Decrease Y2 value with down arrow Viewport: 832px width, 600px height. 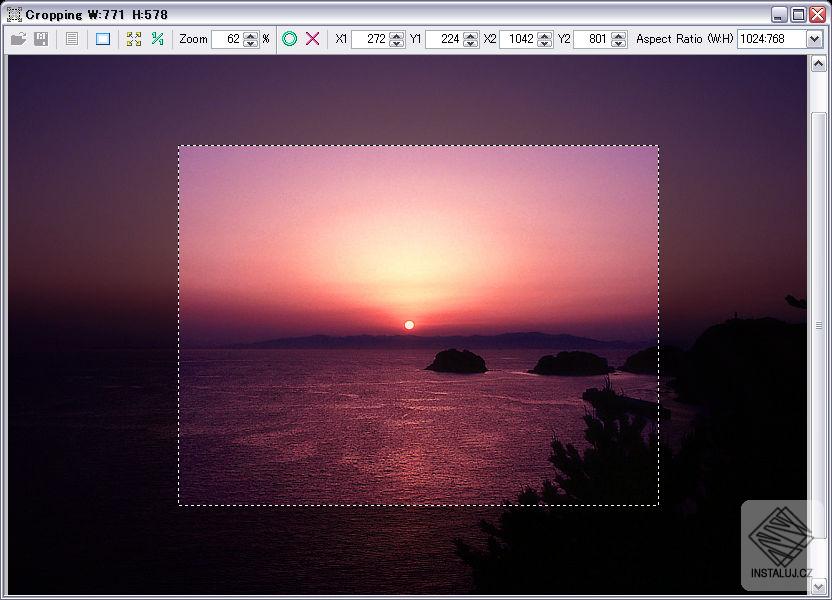[x=618, y=44]
